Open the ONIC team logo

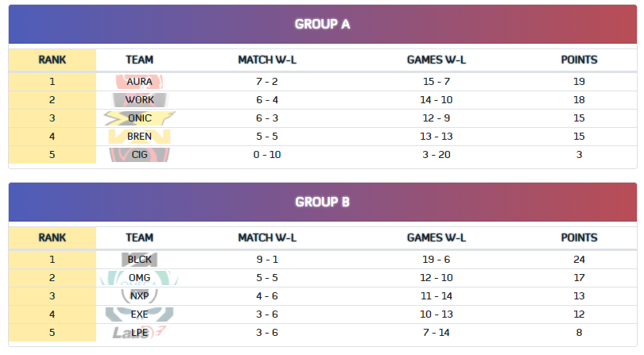tap(139, 118)
